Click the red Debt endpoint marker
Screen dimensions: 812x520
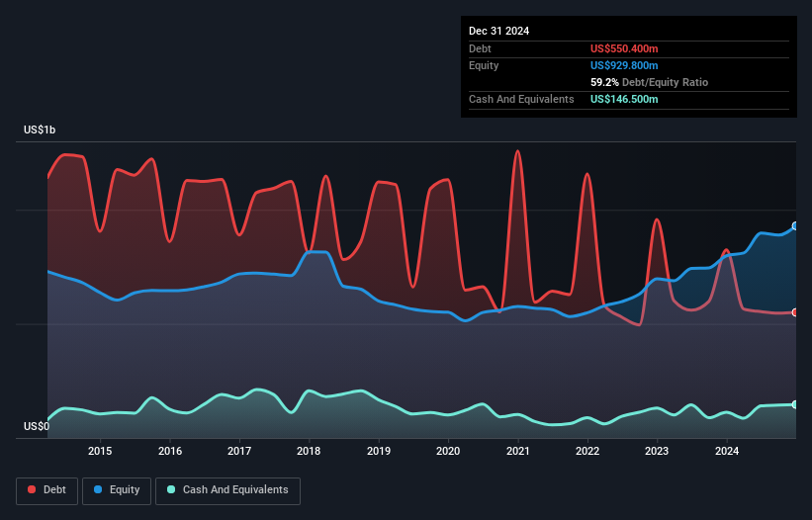[x=795, y=312]
